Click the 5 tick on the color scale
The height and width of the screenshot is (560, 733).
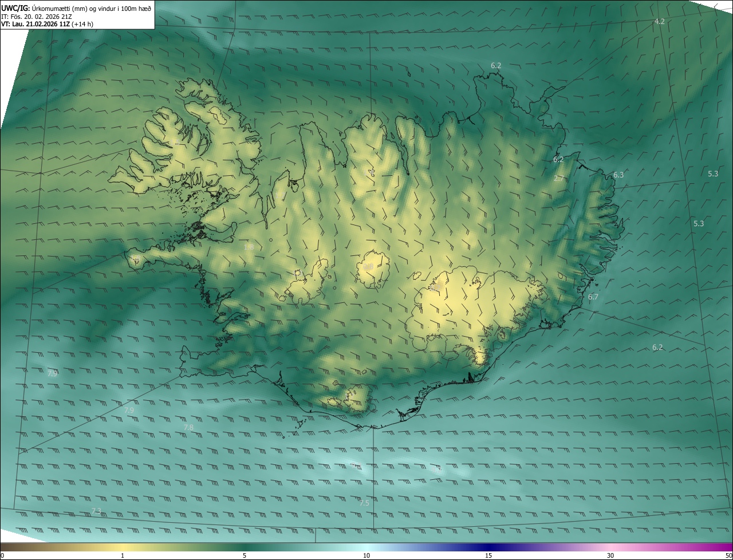click(x=245, y=555)
